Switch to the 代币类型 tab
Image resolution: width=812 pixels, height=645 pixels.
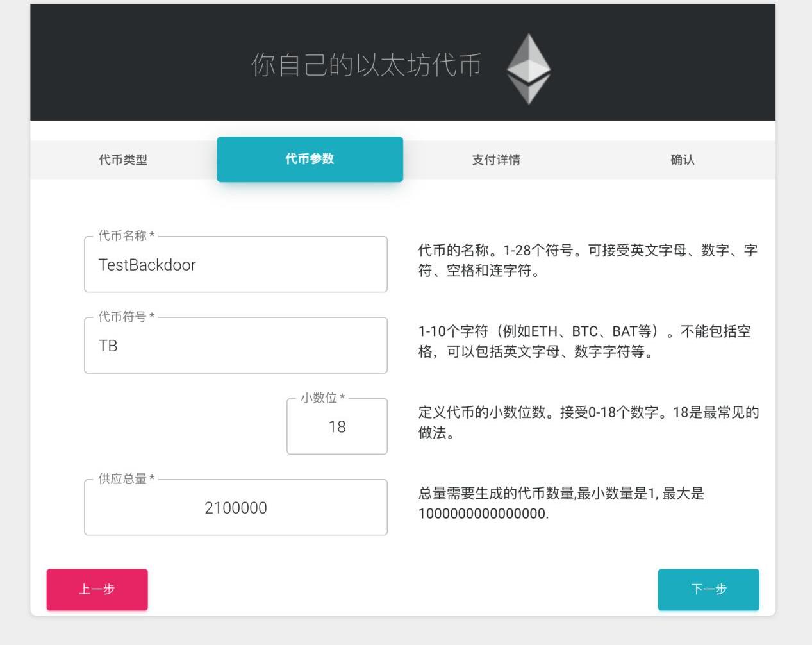pyautogui.click(x=123, y=160)
